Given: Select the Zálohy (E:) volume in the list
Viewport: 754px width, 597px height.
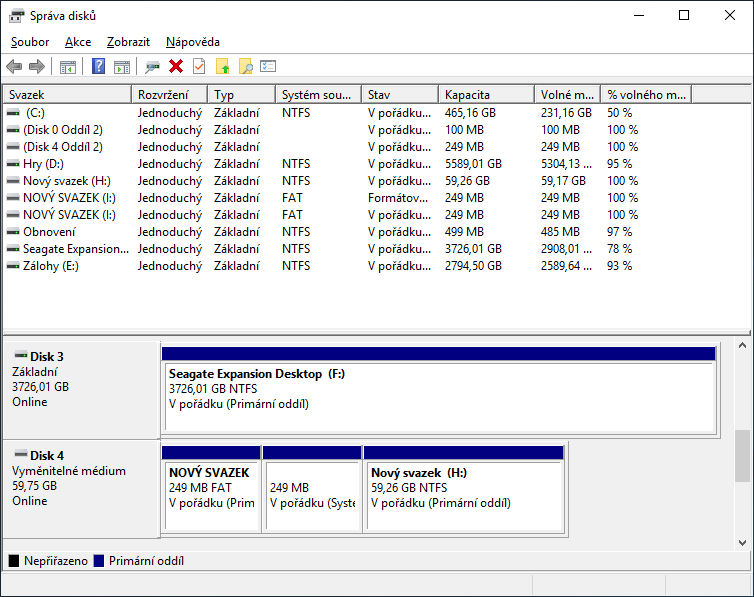Looking at the screenshot, I should [50, 266].
